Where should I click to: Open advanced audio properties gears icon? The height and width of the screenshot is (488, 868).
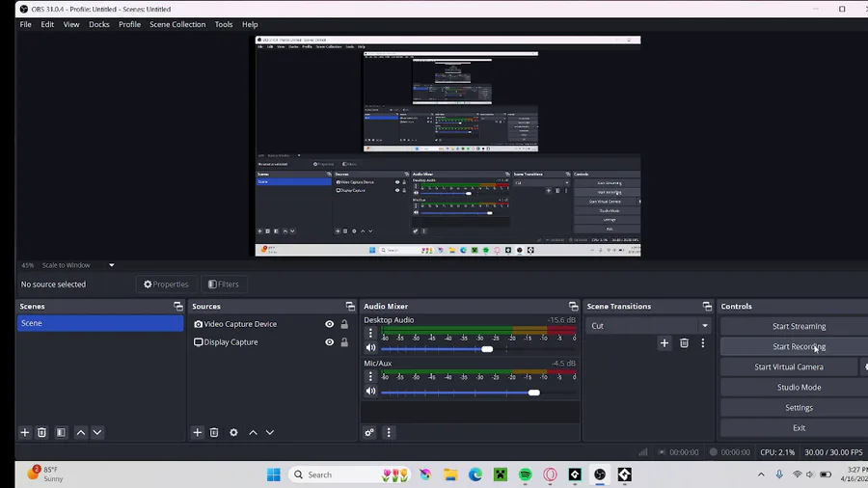point(369,433)
